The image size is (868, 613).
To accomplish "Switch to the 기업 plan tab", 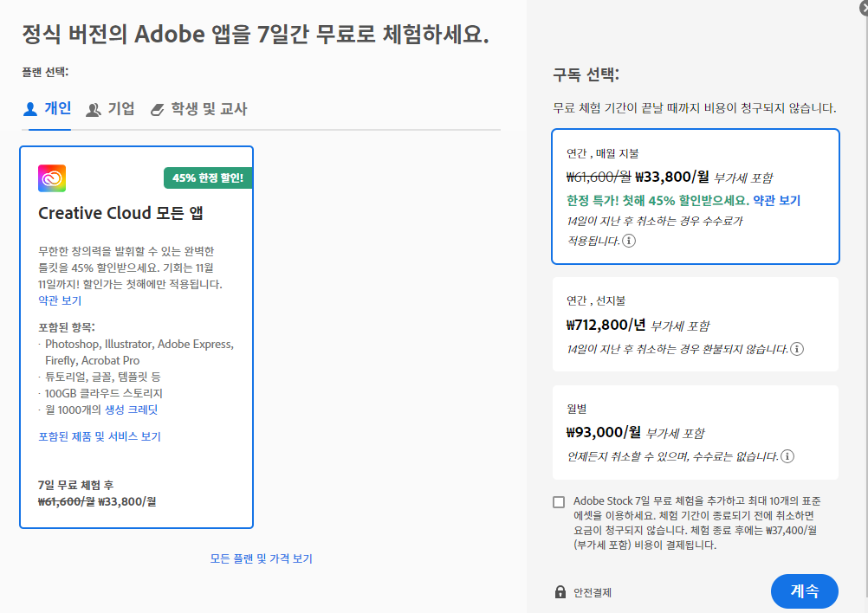I will 110,109.
